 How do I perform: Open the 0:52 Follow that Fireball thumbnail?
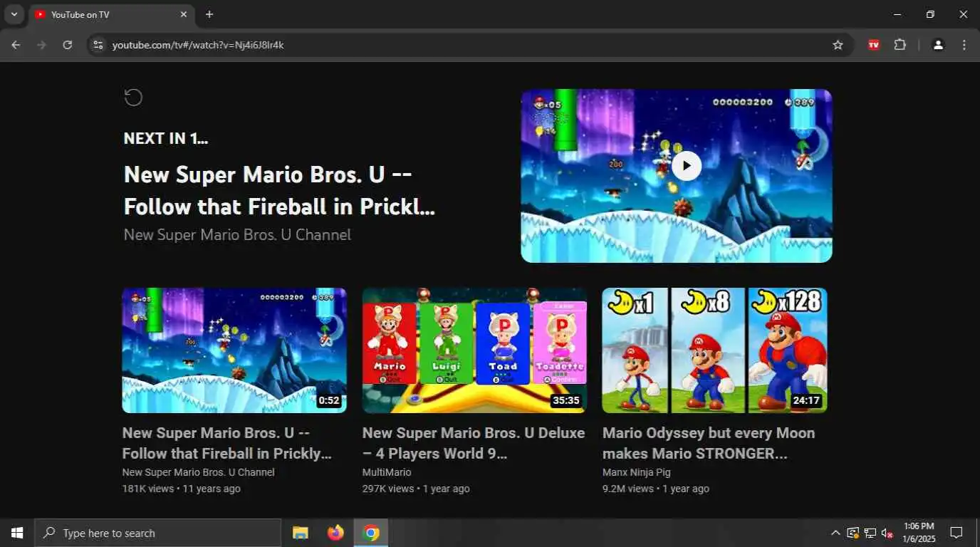234,350
